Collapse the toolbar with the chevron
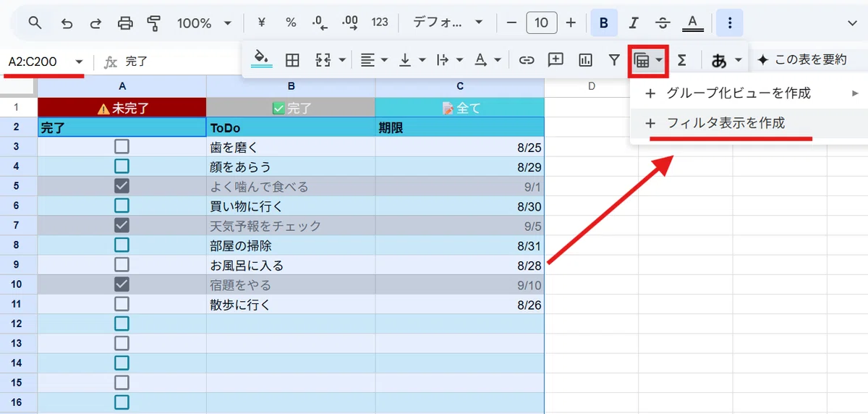 852,23
